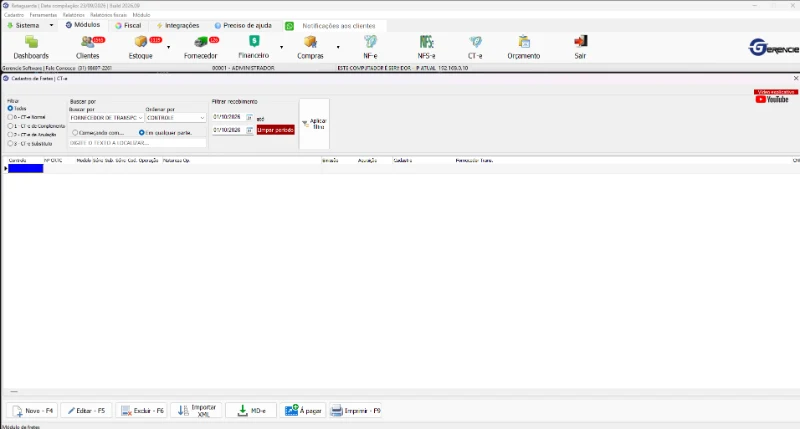The height and width of the screenshot is (429, 800).
Task: Open the Financeiro money icon
Action: (254, 41)
